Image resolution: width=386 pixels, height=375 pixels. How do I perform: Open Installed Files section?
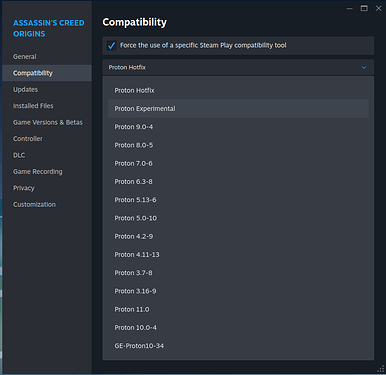coord(47,106)
